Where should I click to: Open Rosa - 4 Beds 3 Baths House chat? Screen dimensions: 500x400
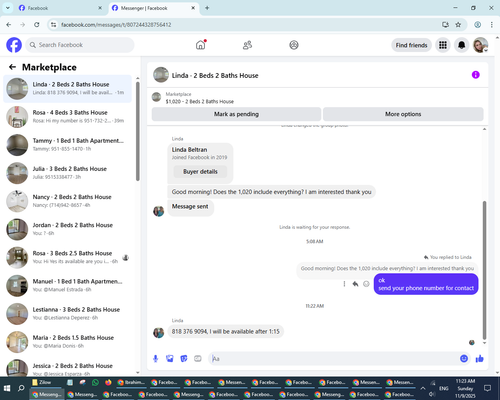click(x=67, y=117)
